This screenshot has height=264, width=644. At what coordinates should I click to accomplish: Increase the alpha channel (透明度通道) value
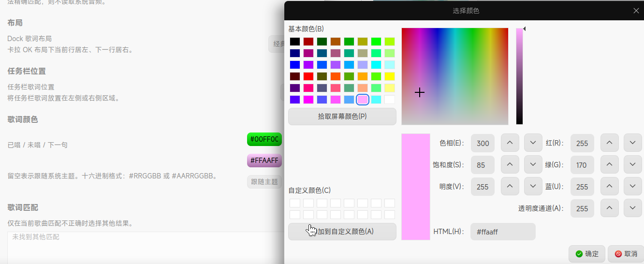click(610, 208)
